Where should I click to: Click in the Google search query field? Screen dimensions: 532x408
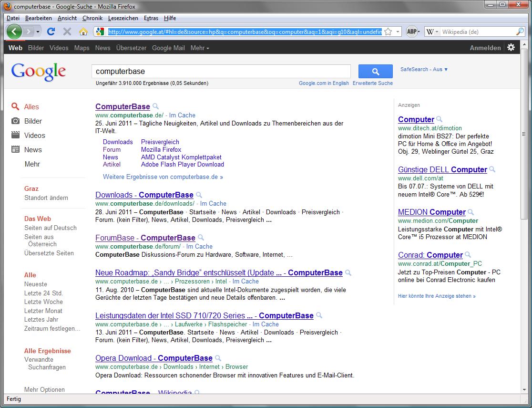point(221,72)
